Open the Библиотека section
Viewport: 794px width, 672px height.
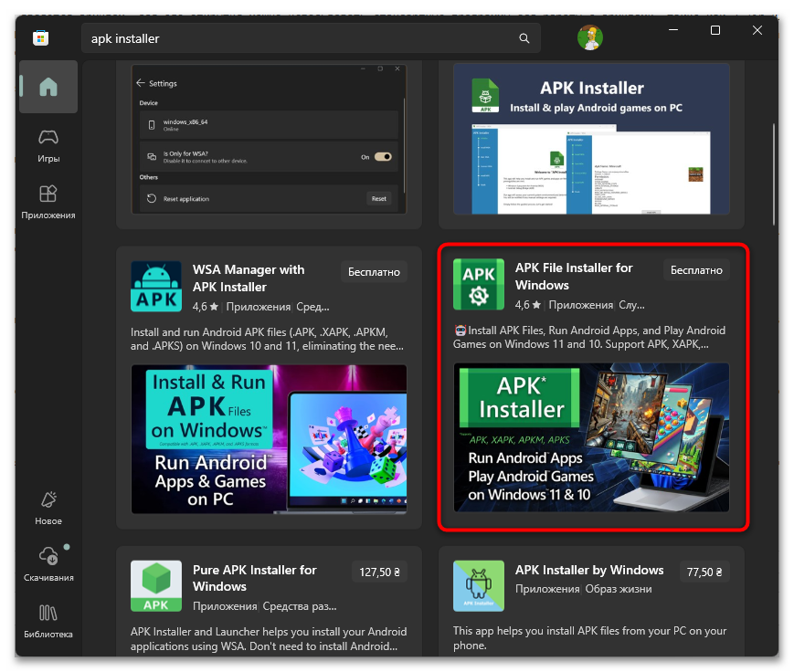click(48, 622)
